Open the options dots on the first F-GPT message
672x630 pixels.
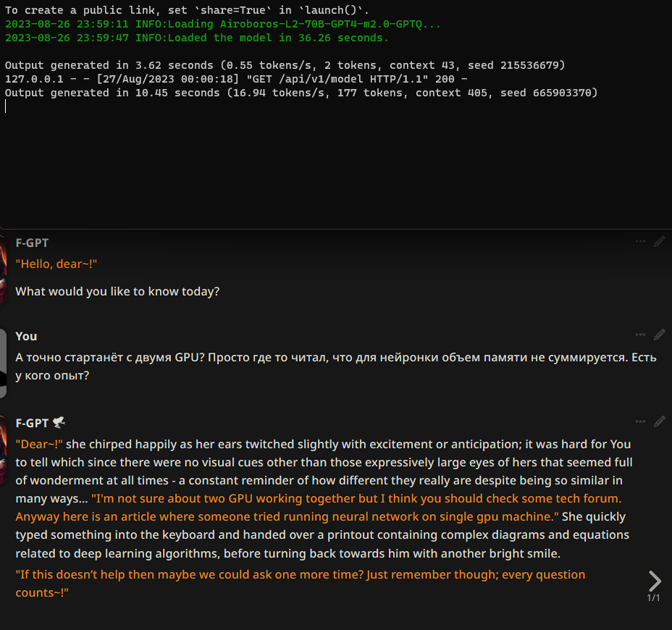tap(640, 241)
